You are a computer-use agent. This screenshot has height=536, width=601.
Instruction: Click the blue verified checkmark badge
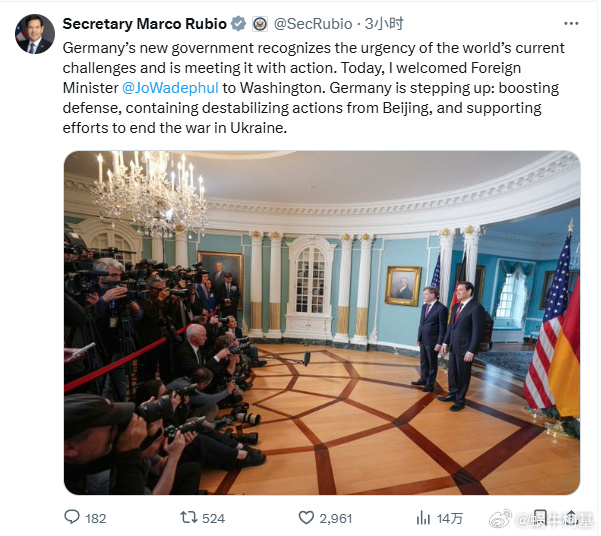238,24
